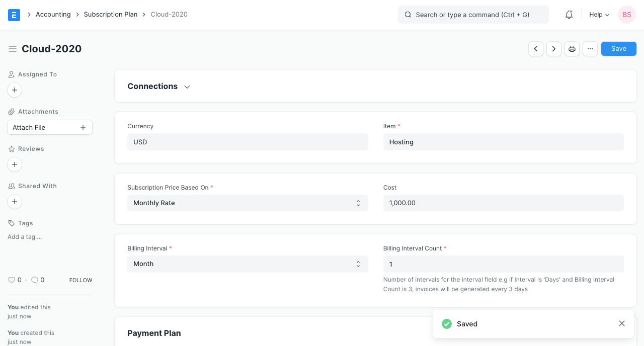Open the Subscription Price Based On dropdown
This screenshot has width=644, height=346.
[247, 203]
